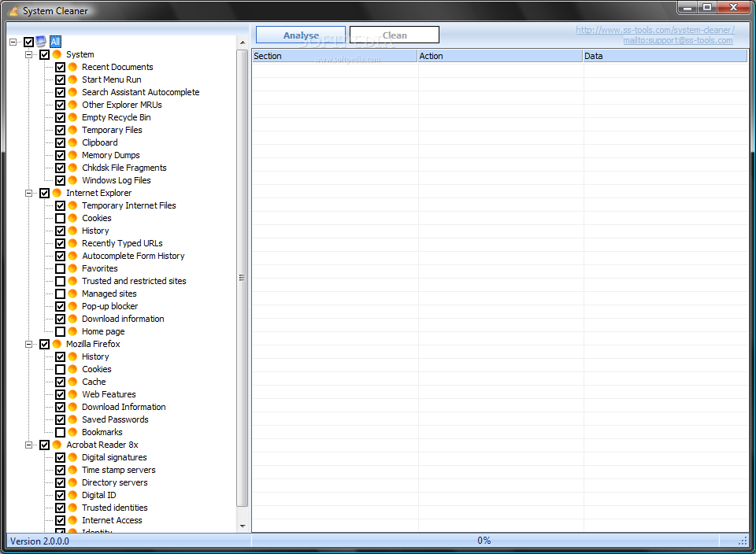The height and width of the screenshot is (554, 756).
Task: Select the Other Explorer MRUs item
Action: tap(121, 105)
